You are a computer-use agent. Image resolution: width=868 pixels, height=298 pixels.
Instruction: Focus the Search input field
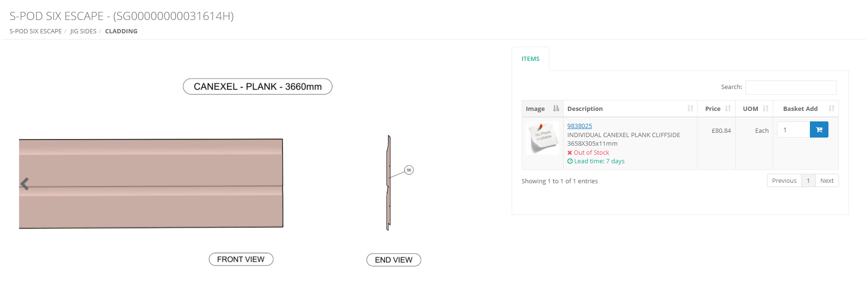(x=790, y=87)
